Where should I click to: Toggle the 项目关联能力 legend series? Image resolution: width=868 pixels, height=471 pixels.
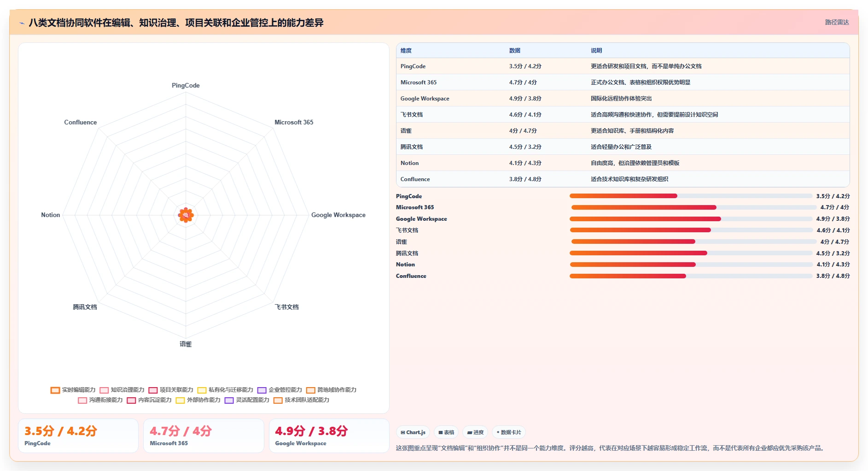click(171, 390)
